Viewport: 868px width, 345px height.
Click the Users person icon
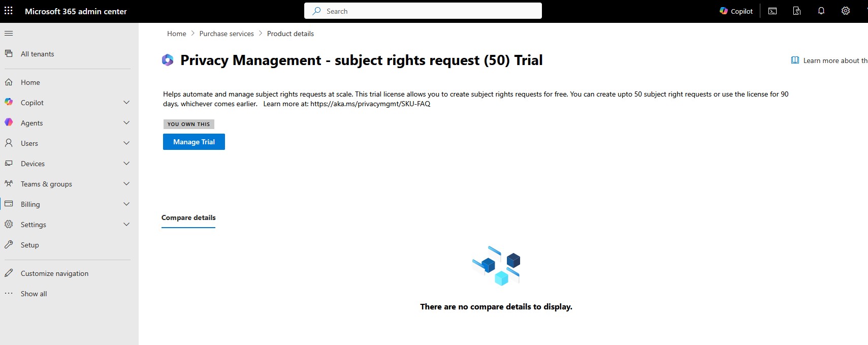tap(9, 143)
